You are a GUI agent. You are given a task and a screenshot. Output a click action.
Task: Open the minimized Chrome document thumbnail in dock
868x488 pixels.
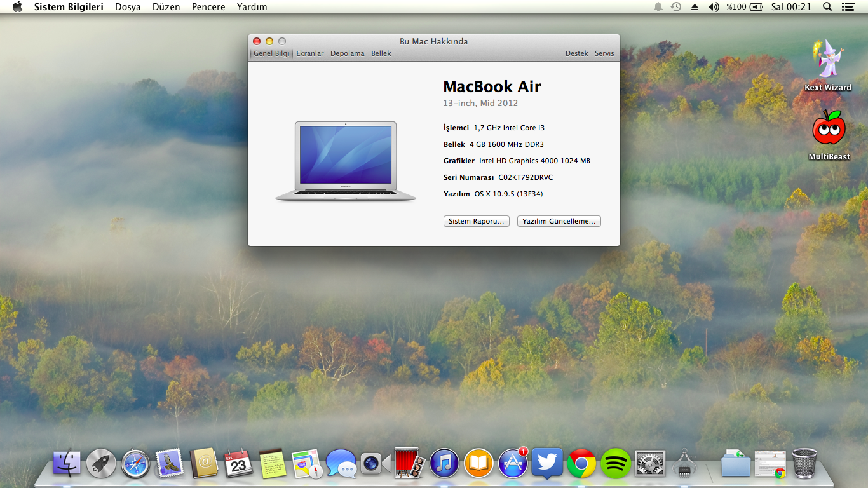coord(770,464)
